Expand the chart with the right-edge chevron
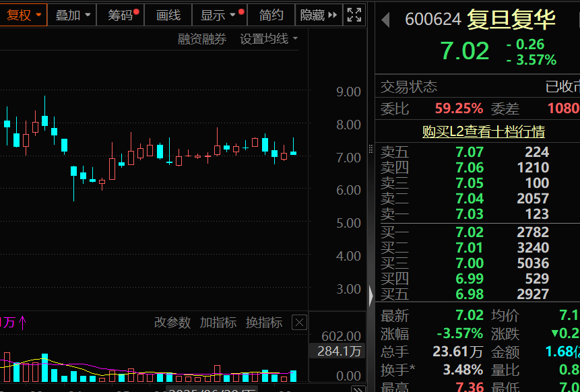Viewport: 580px width, 392px height. pyautogui.click(x=370, y=295)
